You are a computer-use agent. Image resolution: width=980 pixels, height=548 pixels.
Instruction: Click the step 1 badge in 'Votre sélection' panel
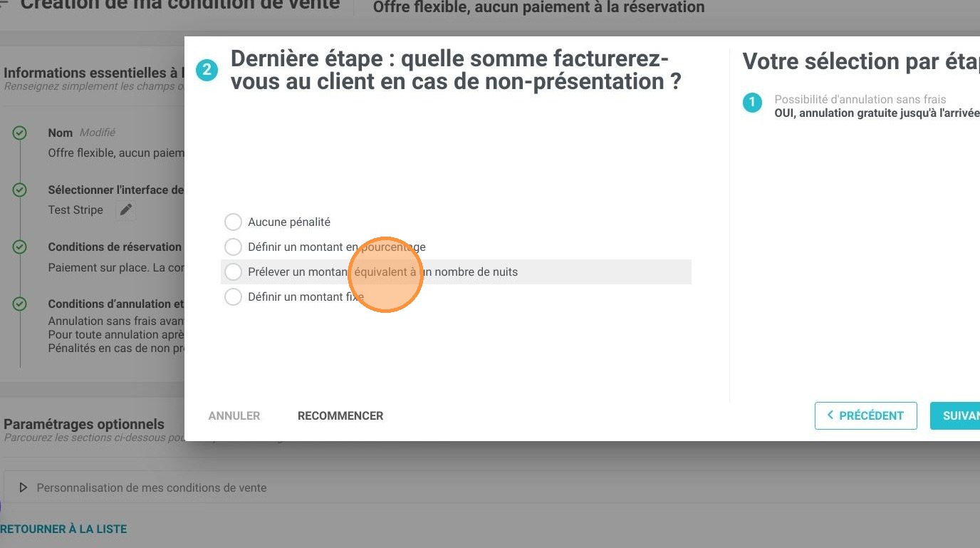pos(752,103)
